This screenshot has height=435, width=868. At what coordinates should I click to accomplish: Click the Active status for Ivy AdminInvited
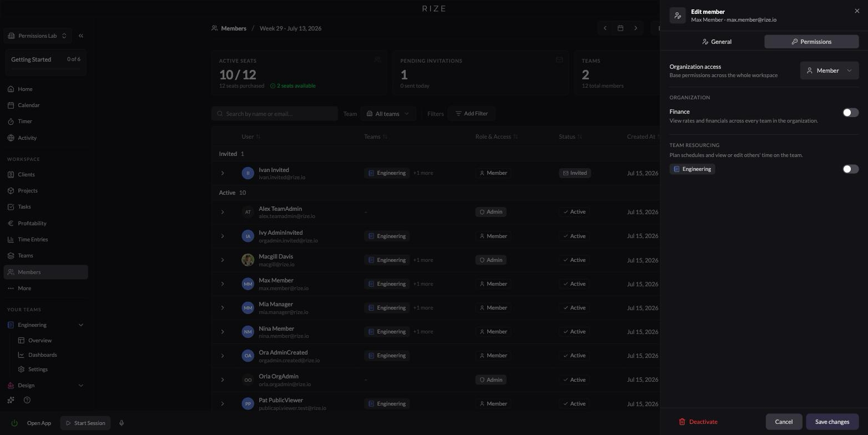(574, 236)
